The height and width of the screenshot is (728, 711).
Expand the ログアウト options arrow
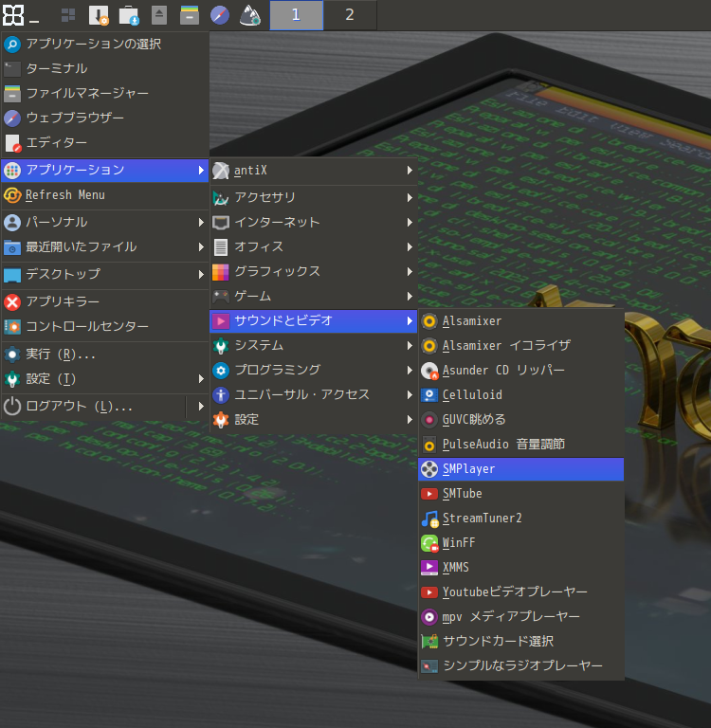201,407
